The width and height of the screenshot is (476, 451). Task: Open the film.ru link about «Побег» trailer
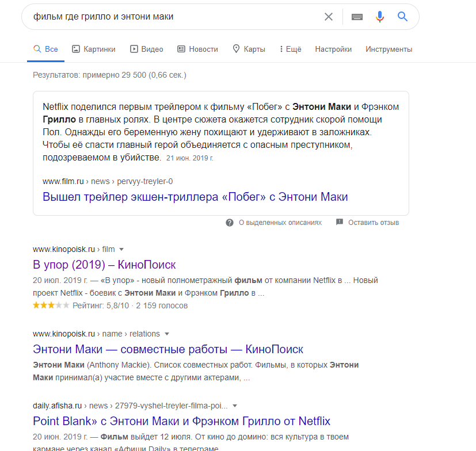[195, 197]
